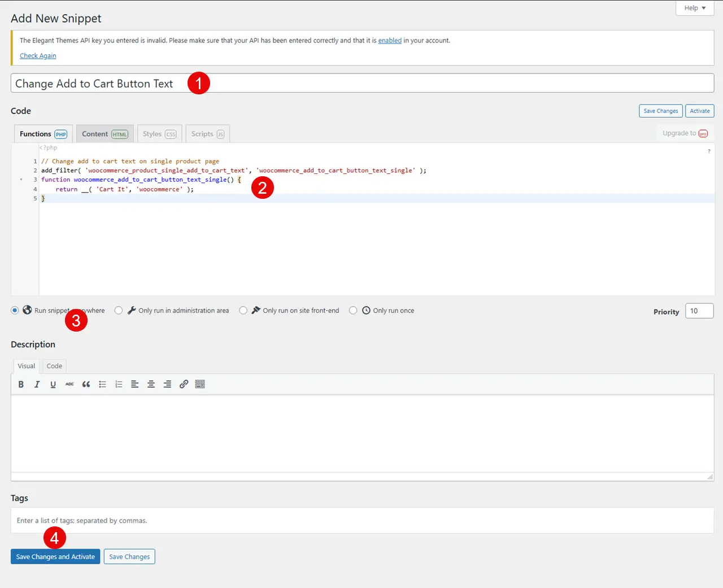Collapse the function fold arrow at line 3
Image resolution: width=723 pixels, height=588 pixels.
pyautogui.click(x=21, y=180)
